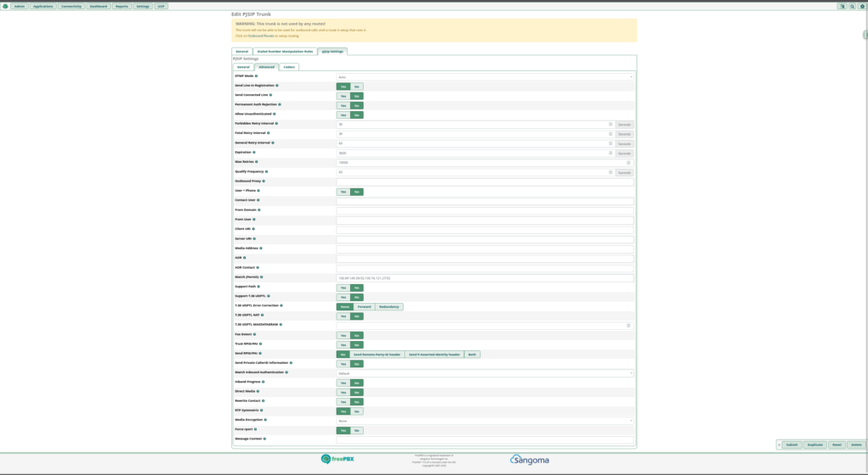
Task: Open the help tooltip for Outbound Proxy
Action: pos(264,182)
